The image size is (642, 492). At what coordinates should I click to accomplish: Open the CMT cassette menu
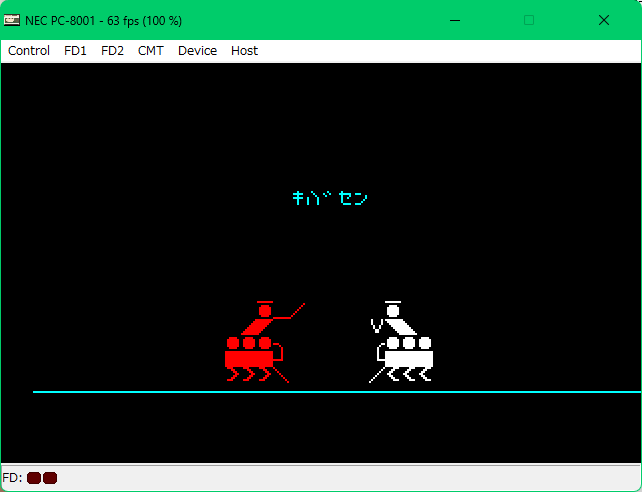151,51
